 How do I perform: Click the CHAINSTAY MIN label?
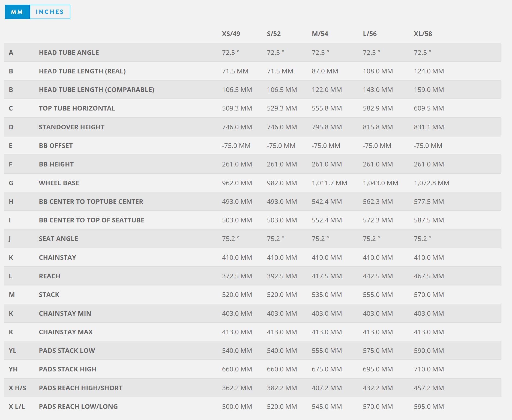tap(65, 313)
